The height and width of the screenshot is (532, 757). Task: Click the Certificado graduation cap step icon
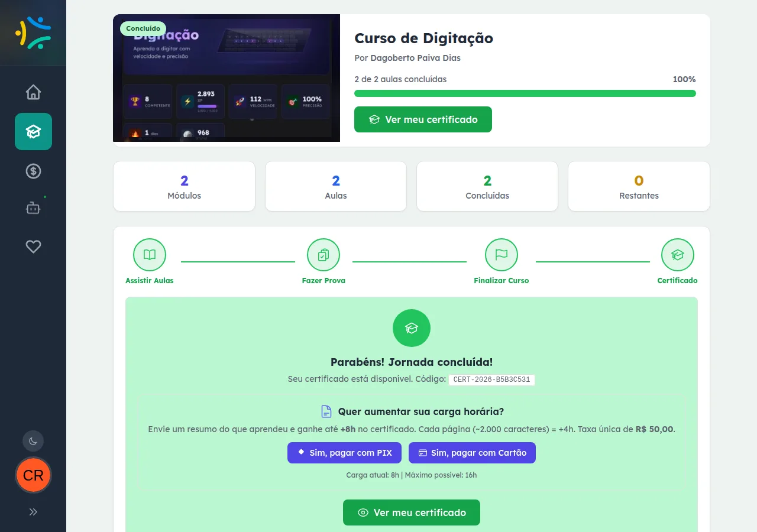pyautogui.click(x=678, y=255)
